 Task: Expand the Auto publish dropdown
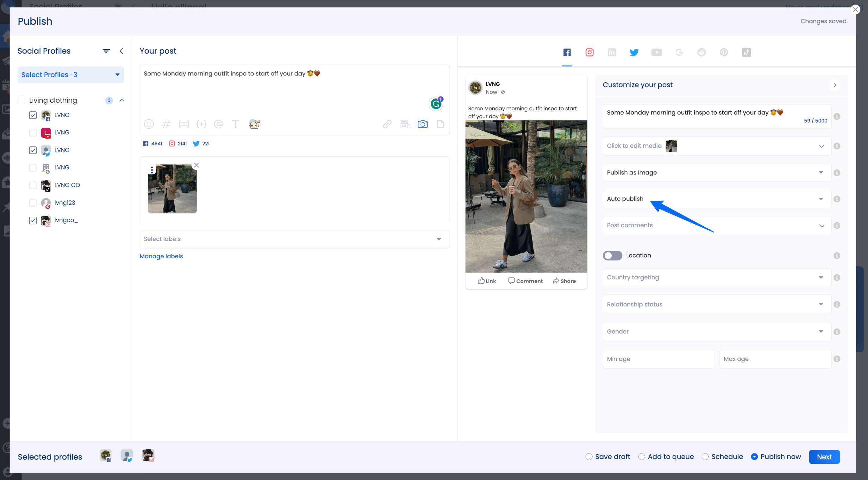(716, 199)
